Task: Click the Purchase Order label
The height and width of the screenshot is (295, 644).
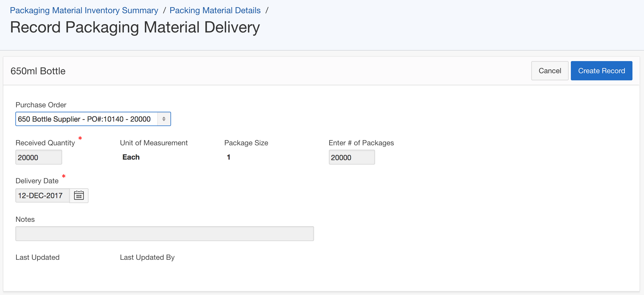Action: (x=41, y=105)
